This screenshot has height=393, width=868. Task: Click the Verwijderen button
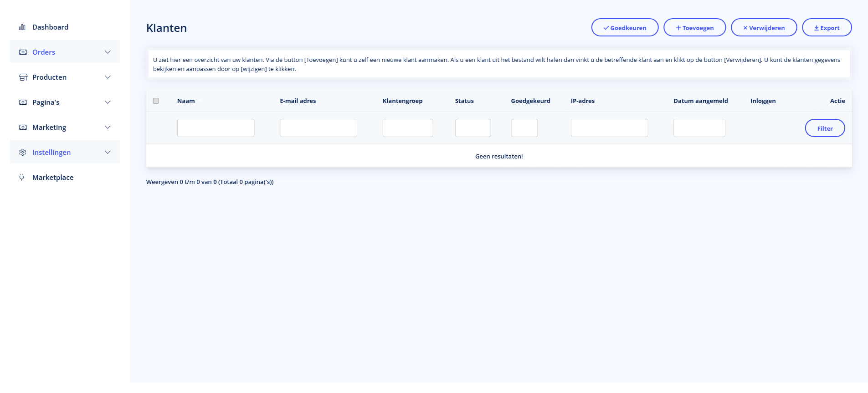pyautogui.click(x=764, y=28)
